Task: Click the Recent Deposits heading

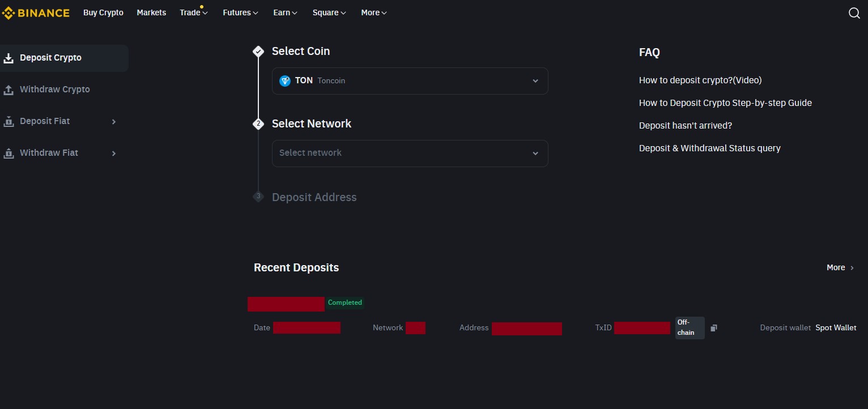Action: click(x=296, y=268)
